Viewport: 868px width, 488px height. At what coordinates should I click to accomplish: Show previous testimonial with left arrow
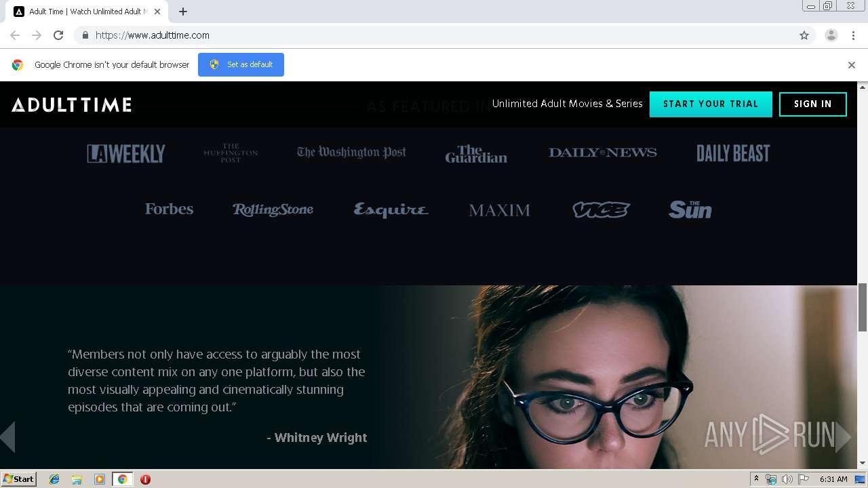coord(7,437)
